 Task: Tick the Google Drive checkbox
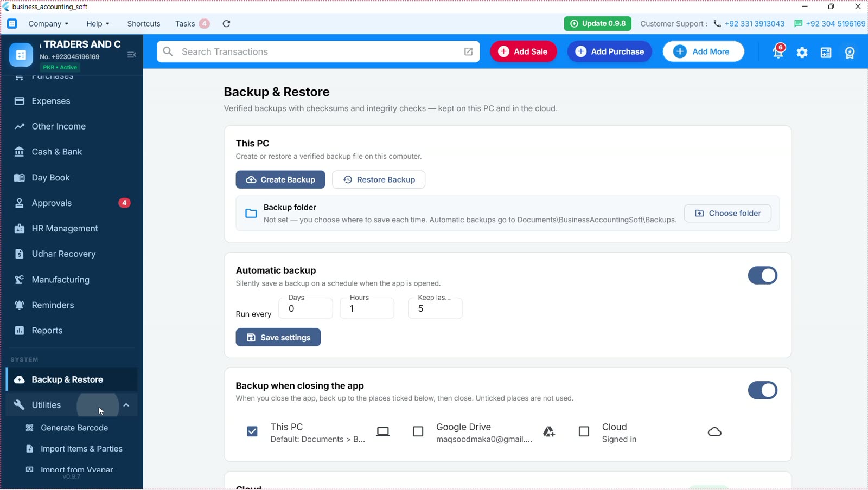pyautogui.click(x=418, y=431)
